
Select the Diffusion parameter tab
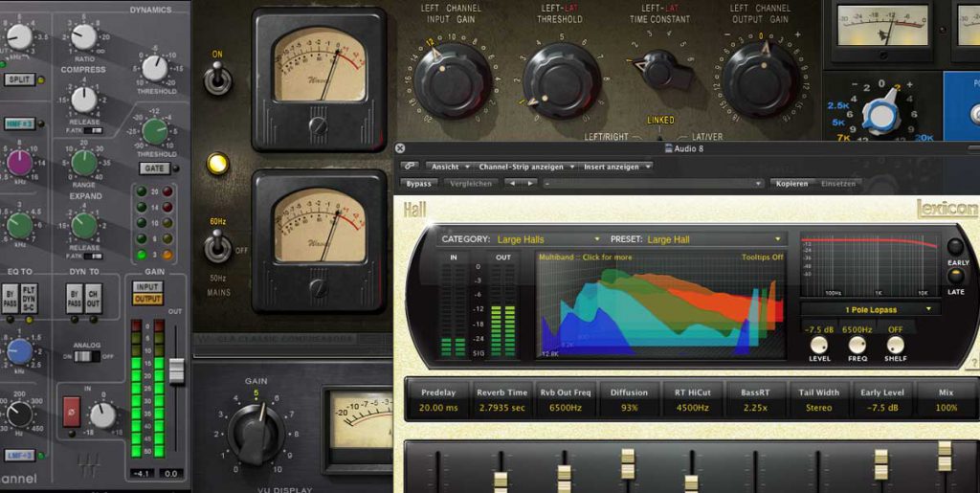click(x=629, y=400)
